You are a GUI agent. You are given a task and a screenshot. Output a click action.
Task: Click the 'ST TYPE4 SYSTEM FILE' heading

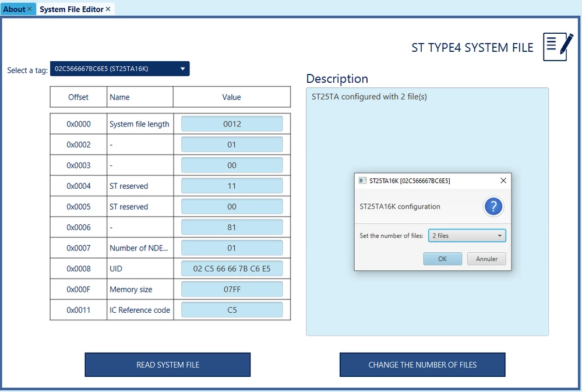coord(472,48)
